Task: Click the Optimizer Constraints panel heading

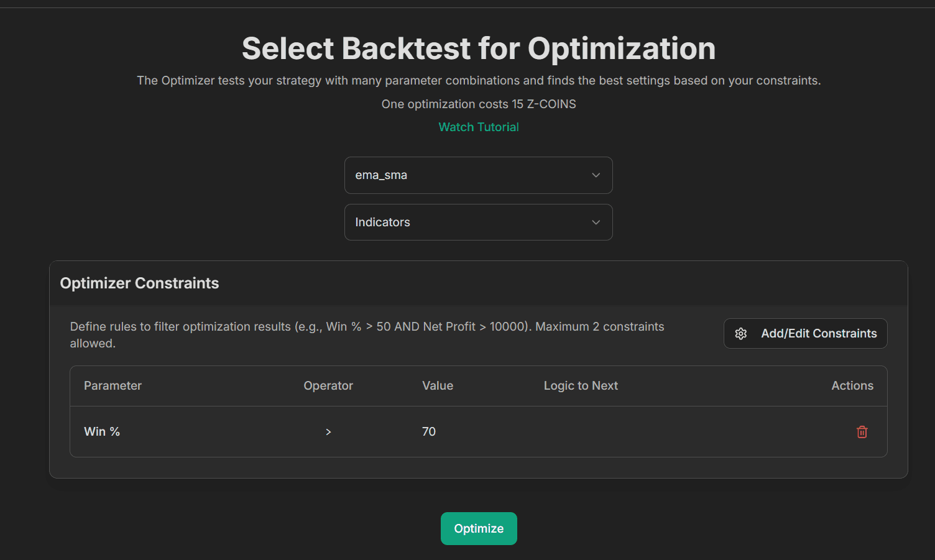Action: [139, 283]
